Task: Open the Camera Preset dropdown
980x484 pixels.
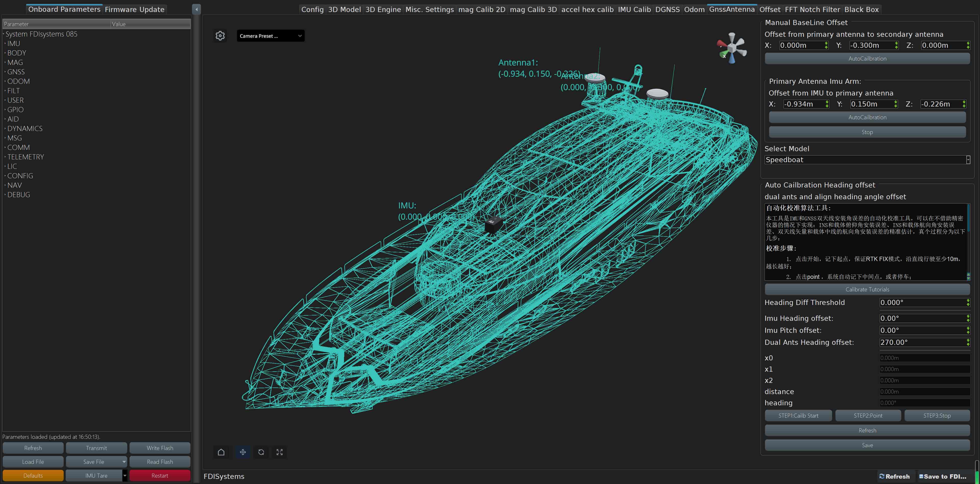Action: click(x=270, y=36)
